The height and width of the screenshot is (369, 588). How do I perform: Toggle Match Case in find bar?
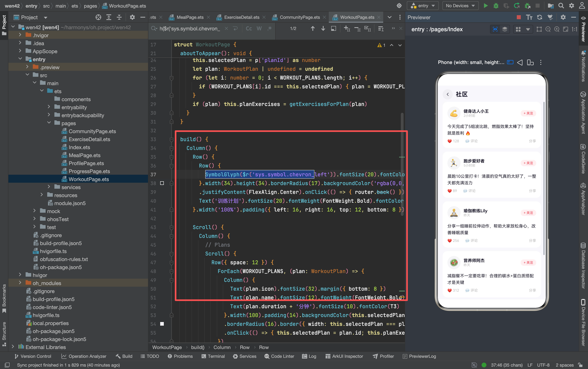pos(249,29)
